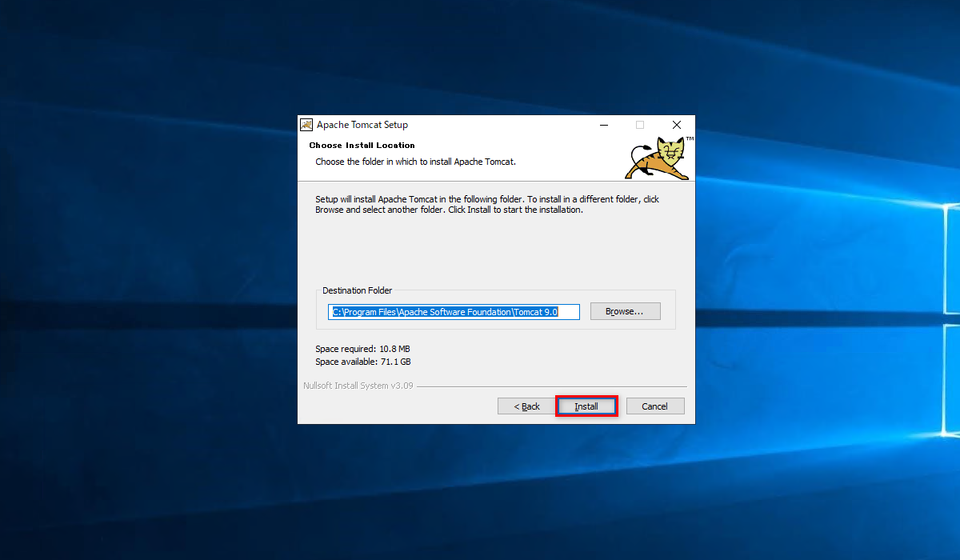Click the Apache Tomcat Setup title icon
Image resolution: width=960 pixels, height=560 pixels.
(306, 125)
